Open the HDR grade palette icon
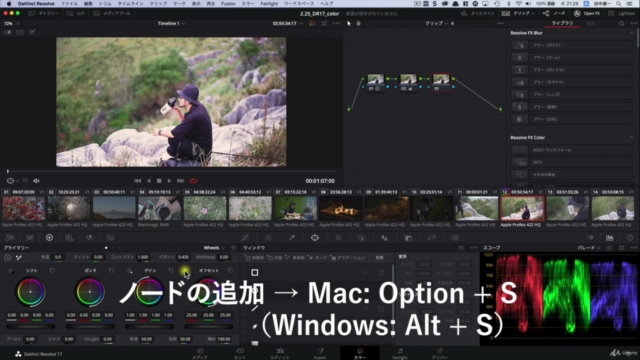The image size is (640, 360). point(69,238)
